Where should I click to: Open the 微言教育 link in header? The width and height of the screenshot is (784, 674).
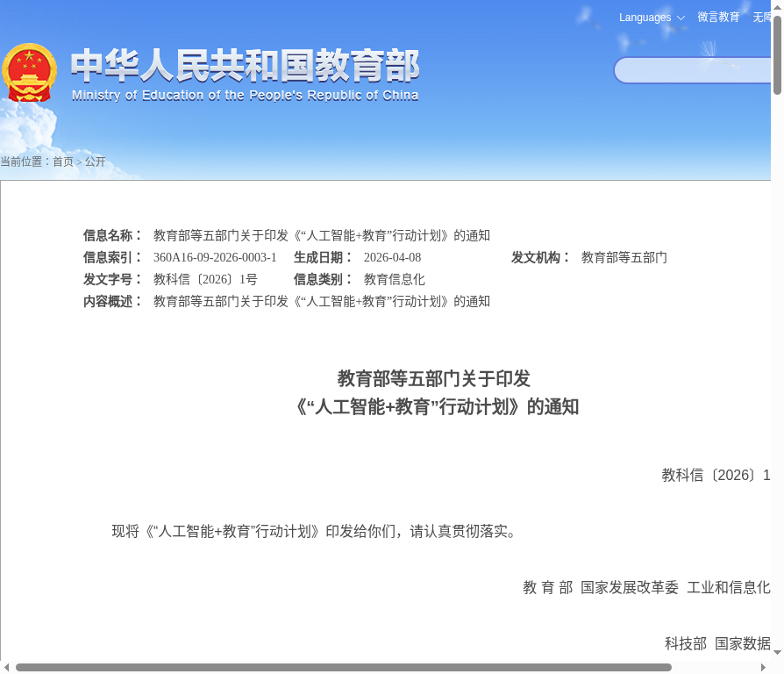tap(718, 18)
